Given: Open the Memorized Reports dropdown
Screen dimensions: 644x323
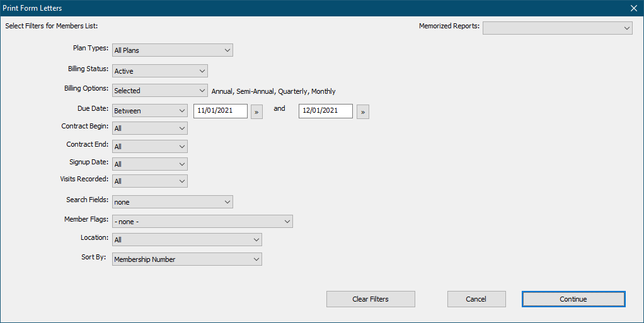Looking at the screenshot, I should (557, 28).
